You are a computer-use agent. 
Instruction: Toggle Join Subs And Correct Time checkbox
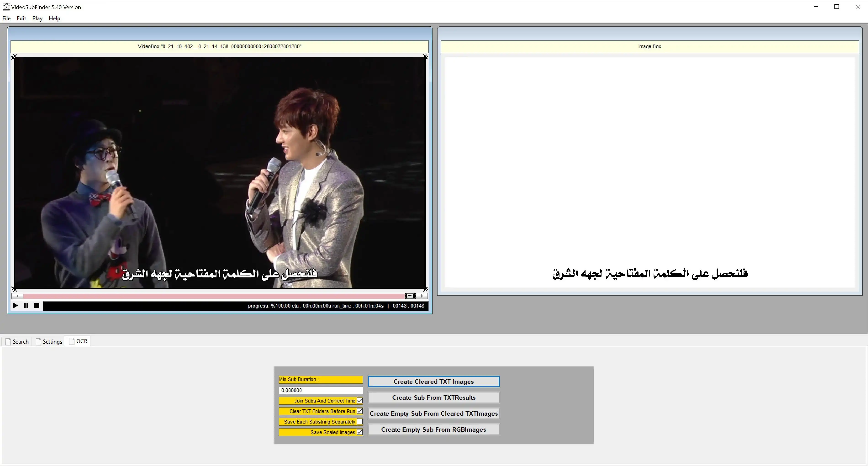click(359, 400)
